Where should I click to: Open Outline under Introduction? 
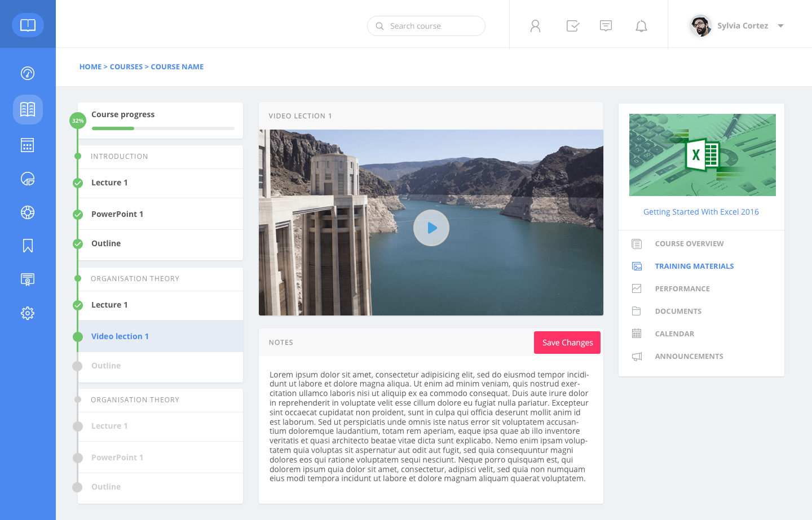coord(161,244)
